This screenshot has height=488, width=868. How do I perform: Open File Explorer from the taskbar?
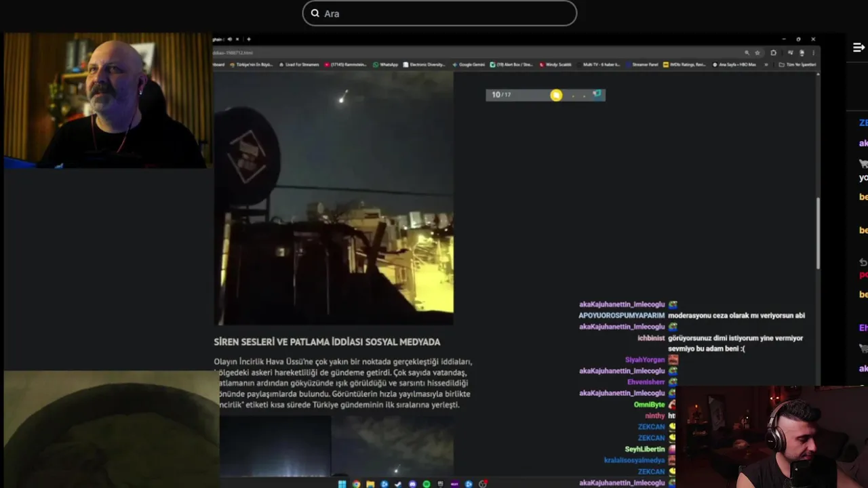click(370, 483)
